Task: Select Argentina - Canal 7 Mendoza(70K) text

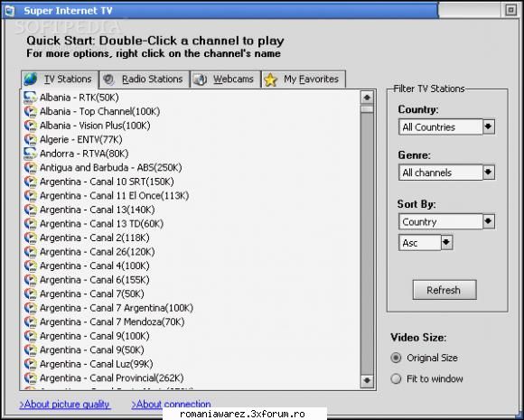Action: coord(112,322)
